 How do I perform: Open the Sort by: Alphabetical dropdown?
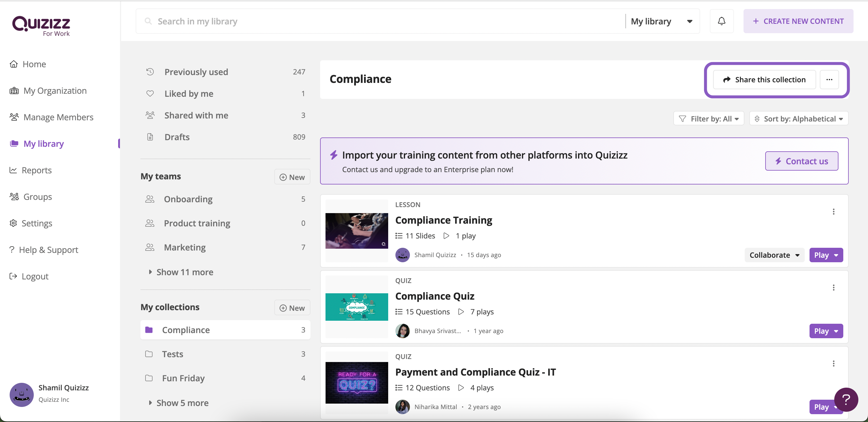(x=798, y=119)
